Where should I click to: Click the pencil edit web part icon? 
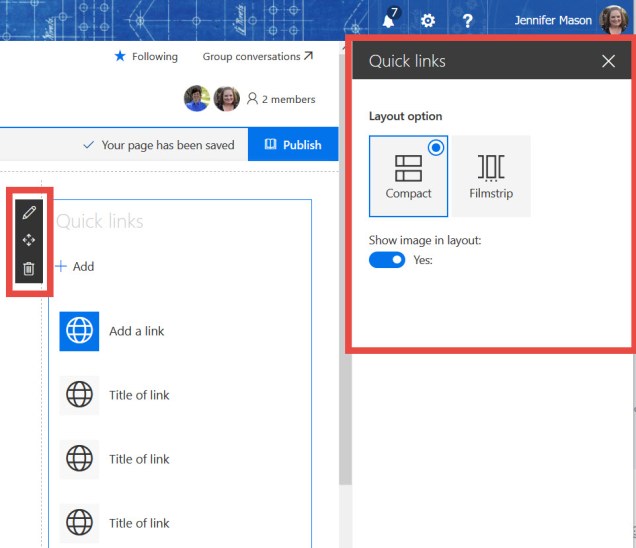tap(29, 212)
